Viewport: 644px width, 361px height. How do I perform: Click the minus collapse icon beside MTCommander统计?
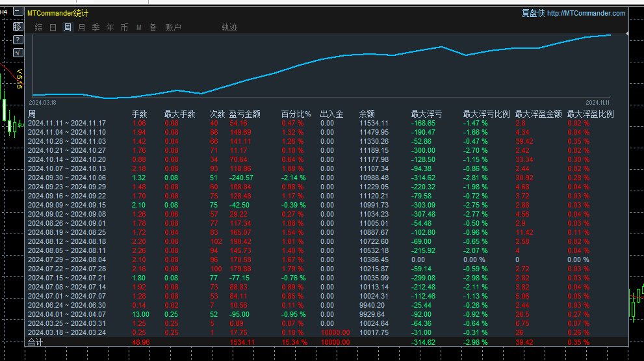[18, 12]
